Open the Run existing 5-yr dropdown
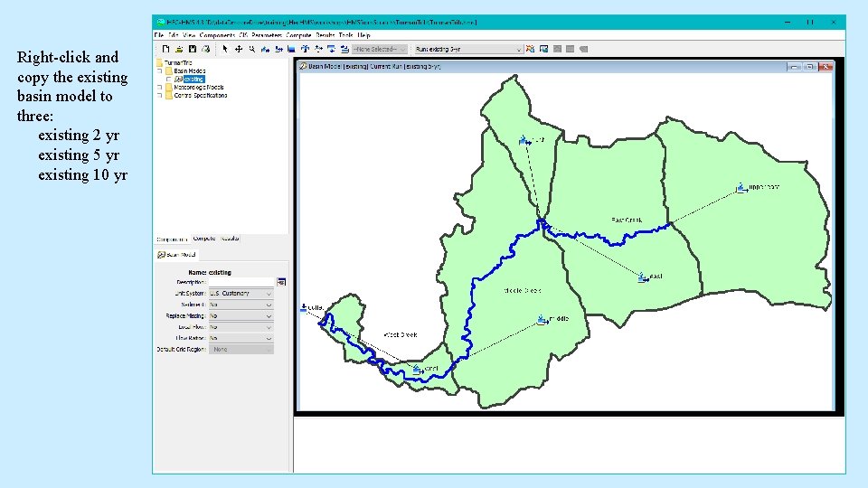The height and width of the screenshot is (488, 868). pyautogui.click(x=468, y=49)
